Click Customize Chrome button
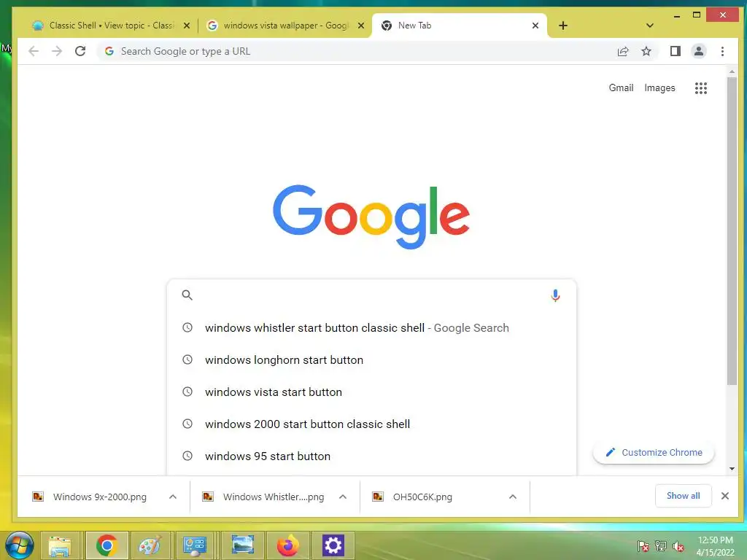This screenshot has height=560, width=747. 654,452
